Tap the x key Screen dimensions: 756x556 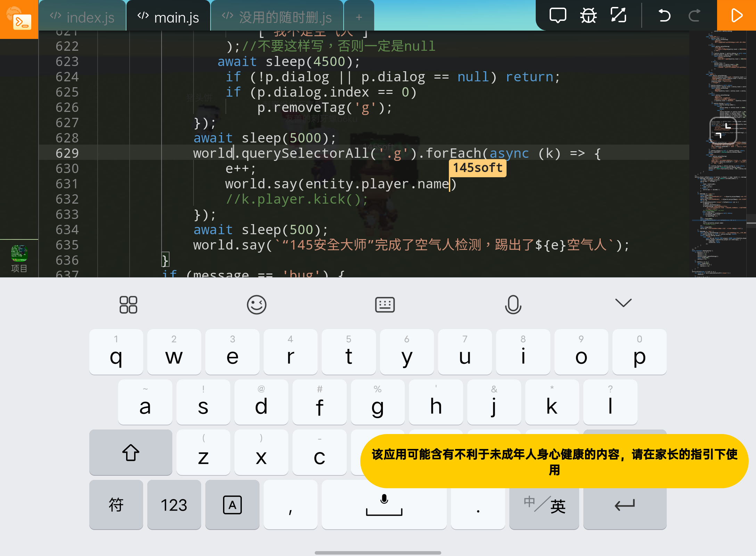pyautogui.click(x=261, y=452)
